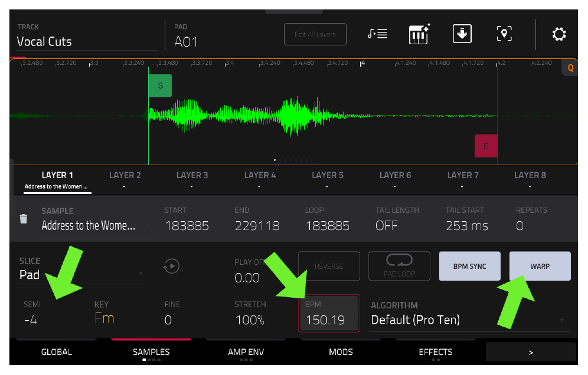Click the FINE 0 value
588x375 pixels.
coord(168,320)
